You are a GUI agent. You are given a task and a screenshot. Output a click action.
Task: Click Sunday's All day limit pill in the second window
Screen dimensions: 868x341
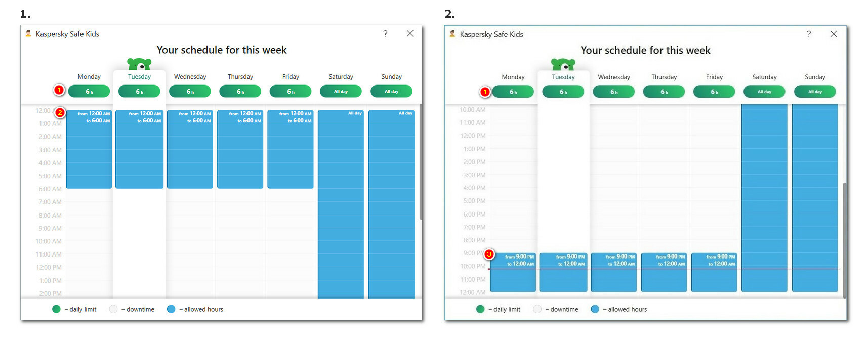coord(815,92)
